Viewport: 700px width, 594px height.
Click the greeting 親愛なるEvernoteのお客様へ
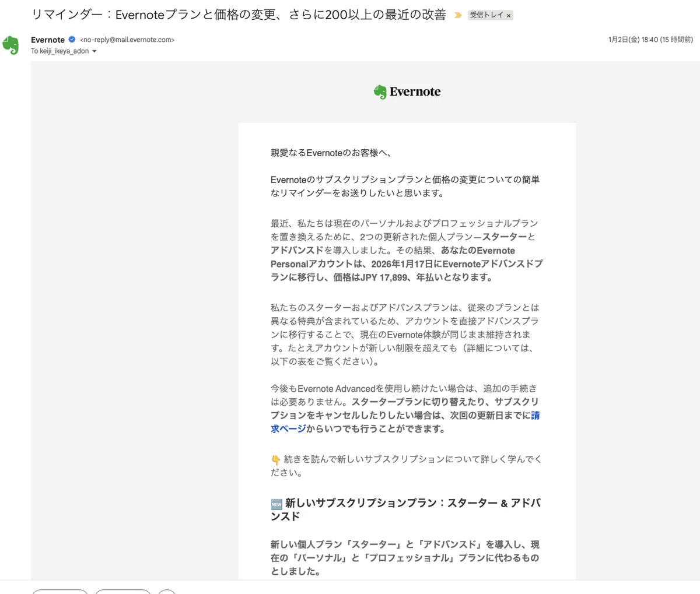(331, 153)
